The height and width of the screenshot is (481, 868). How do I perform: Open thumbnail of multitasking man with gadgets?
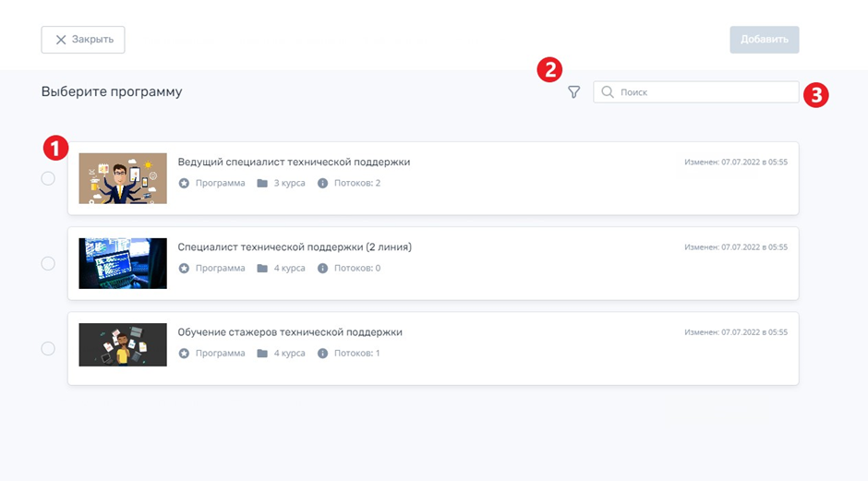coord(123,178)
